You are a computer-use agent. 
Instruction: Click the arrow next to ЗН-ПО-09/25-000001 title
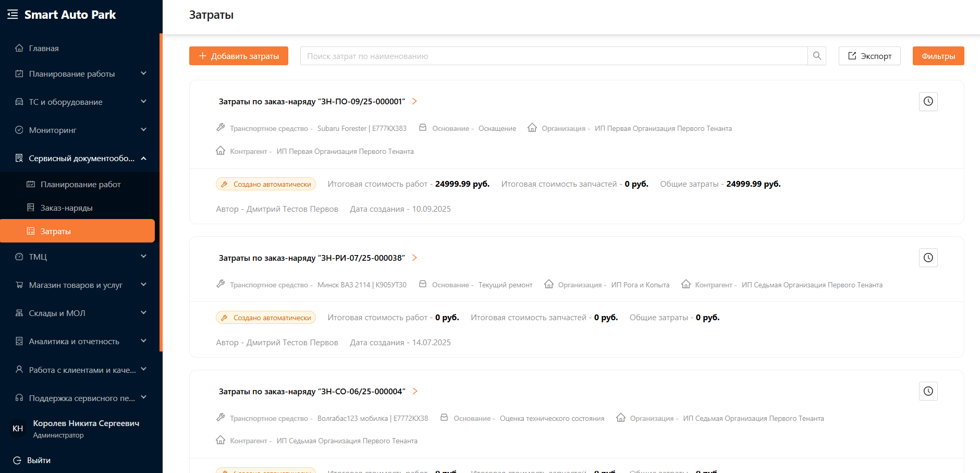pos(414,101)
